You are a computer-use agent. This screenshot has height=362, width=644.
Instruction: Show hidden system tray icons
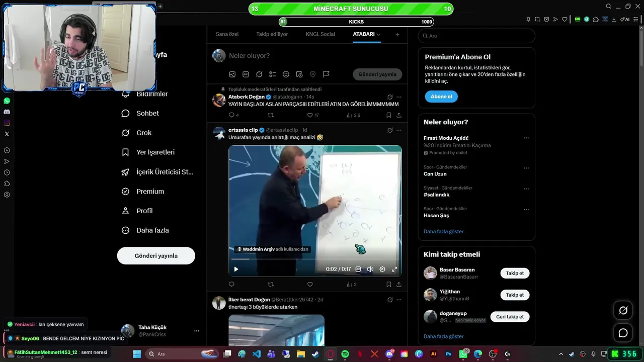click(561, 354)
